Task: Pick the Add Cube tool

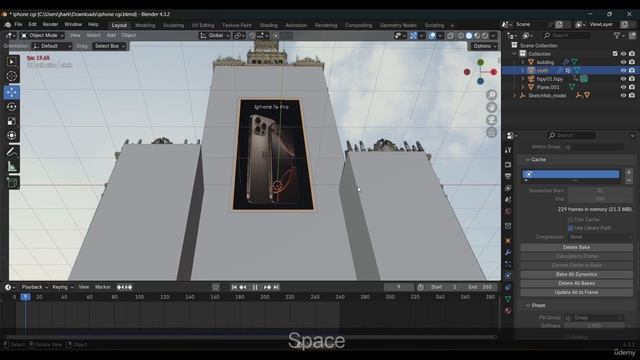Action: pyautogui.click(x=12, y=182)
